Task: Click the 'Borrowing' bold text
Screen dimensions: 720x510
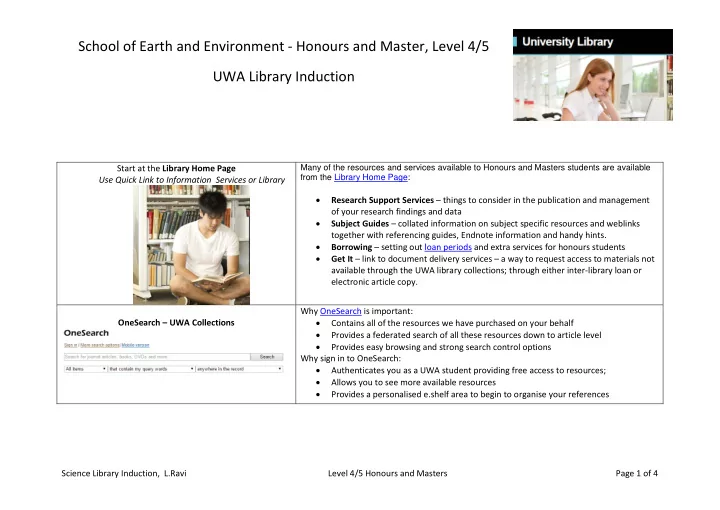Action: (351, 247)
